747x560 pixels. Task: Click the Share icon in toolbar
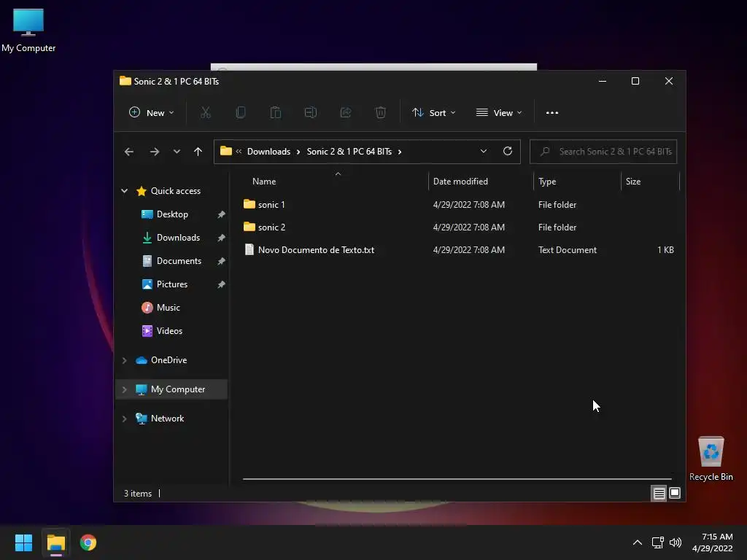[x=345, y=113]
